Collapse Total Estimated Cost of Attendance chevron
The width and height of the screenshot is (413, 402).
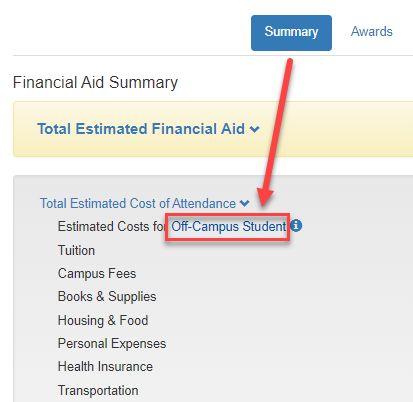tap(244, 203)
